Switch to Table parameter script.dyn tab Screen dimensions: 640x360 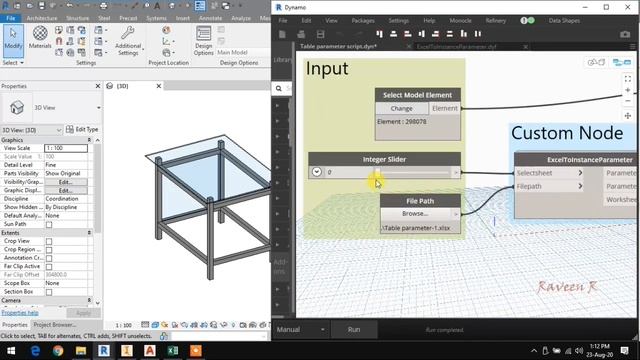pos(338,47)
